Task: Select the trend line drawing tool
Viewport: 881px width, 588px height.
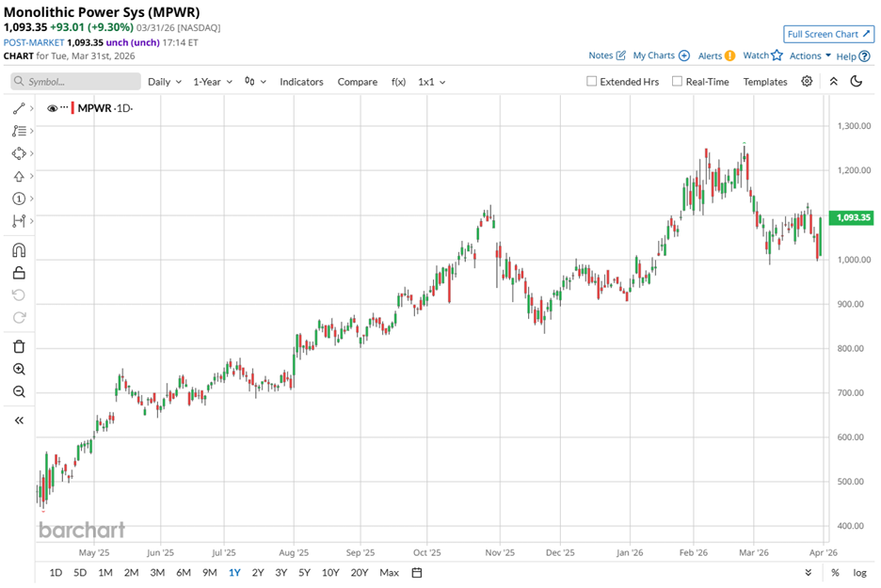Action: pyautogui.click(x=18, y=109)
